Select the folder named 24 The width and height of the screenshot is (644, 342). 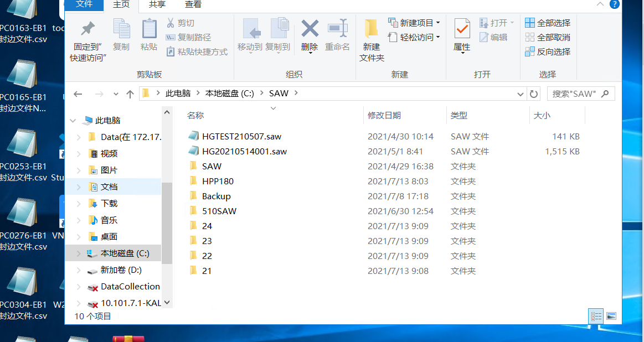(207, 226)
